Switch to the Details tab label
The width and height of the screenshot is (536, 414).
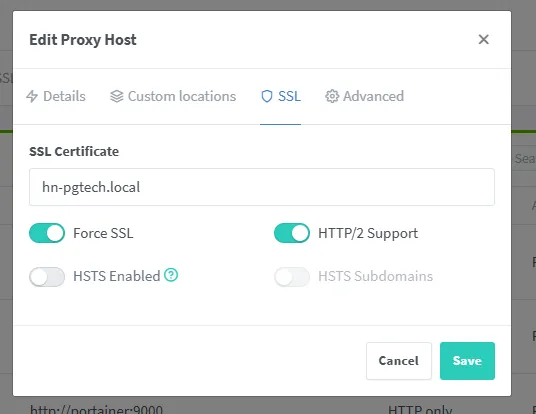tap(64, 96)
